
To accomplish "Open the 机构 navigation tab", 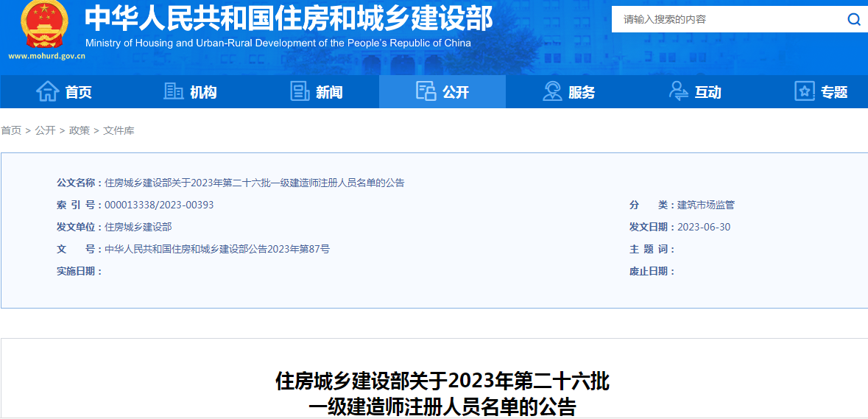I will (190, 92).
